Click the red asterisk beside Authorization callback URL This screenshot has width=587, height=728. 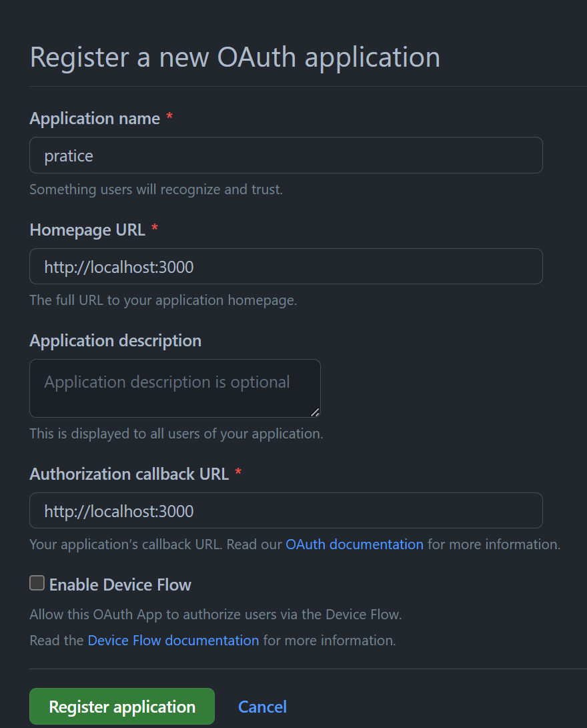point(239,472)
